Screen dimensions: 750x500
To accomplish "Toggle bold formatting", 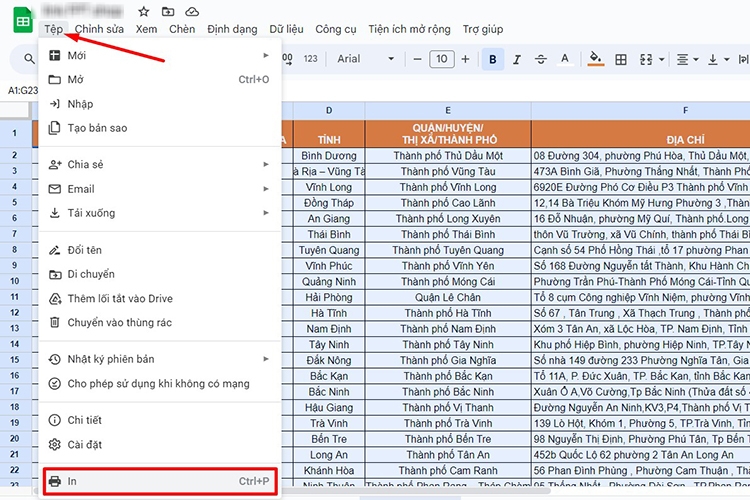I will point(493,59).
